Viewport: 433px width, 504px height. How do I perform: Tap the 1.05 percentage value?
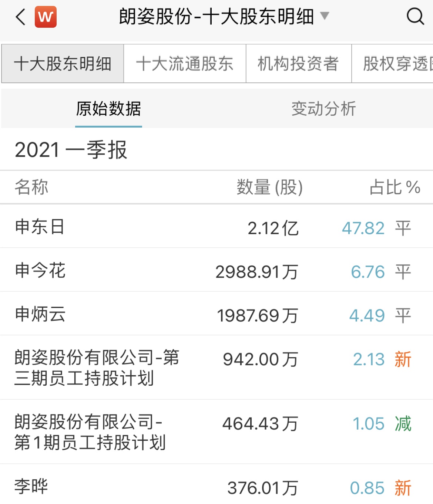(x=369, y=424)
